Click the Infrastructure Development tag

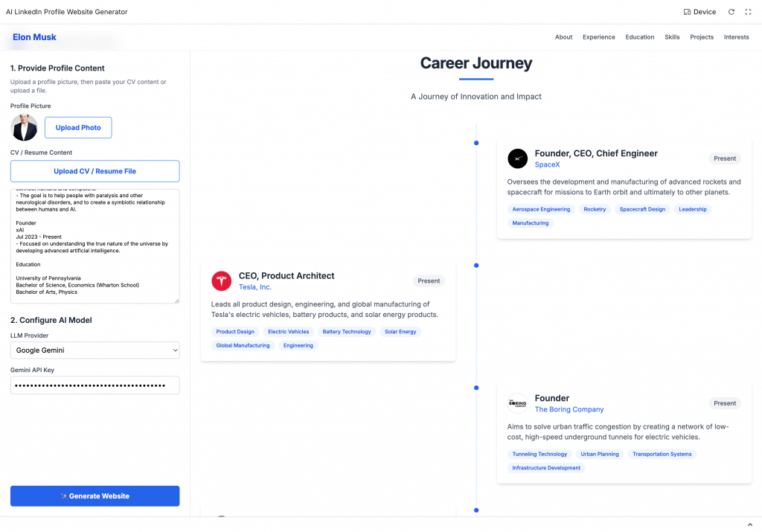(x=546, y=468)
